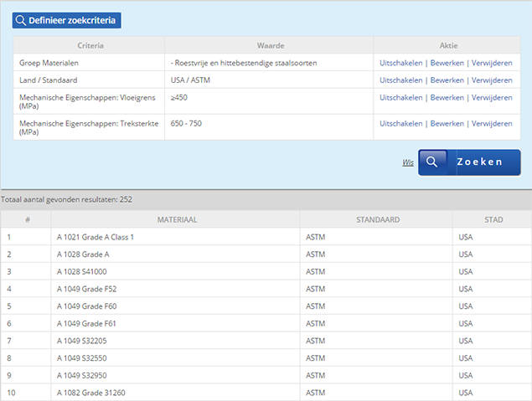Click Uitschakelen for Groep Materialen
This screenshot has width=532, height=401.
pos(401,63)
